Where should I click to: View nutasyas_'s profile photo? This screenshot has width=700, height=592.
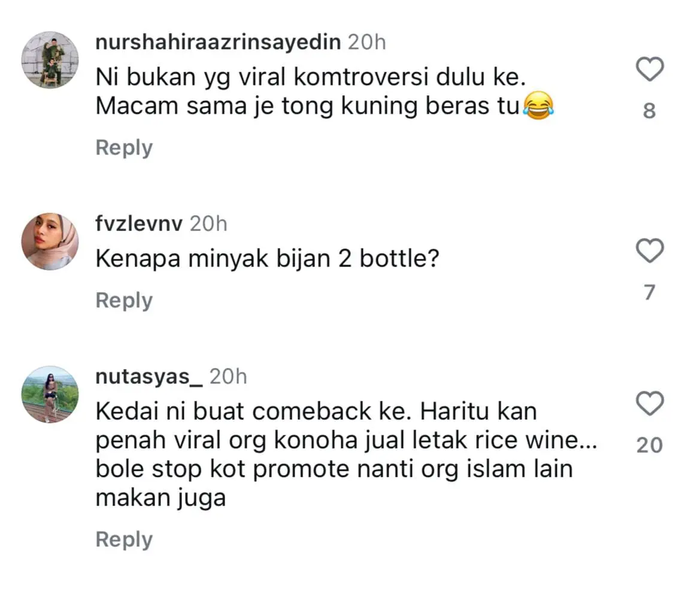(50, 394)
